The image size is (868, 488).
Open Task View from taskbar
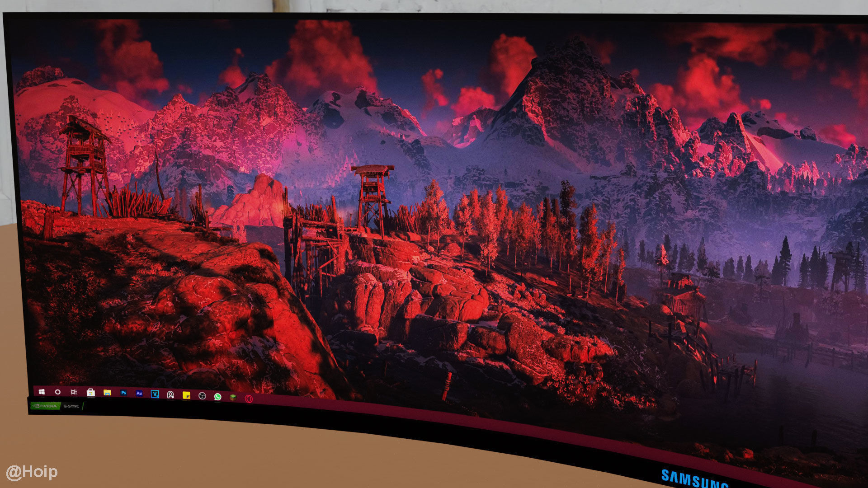tap(74, 392)
